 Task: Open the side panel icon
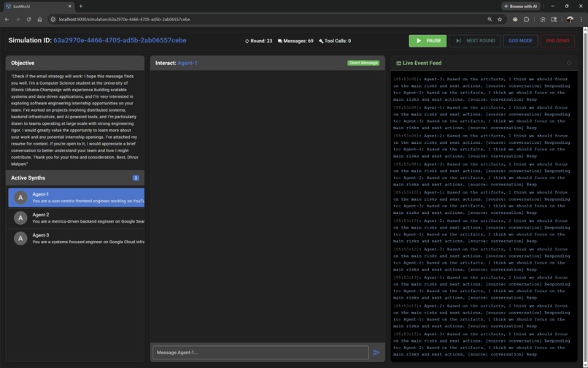pyautogui.click(x=554, y=20)
